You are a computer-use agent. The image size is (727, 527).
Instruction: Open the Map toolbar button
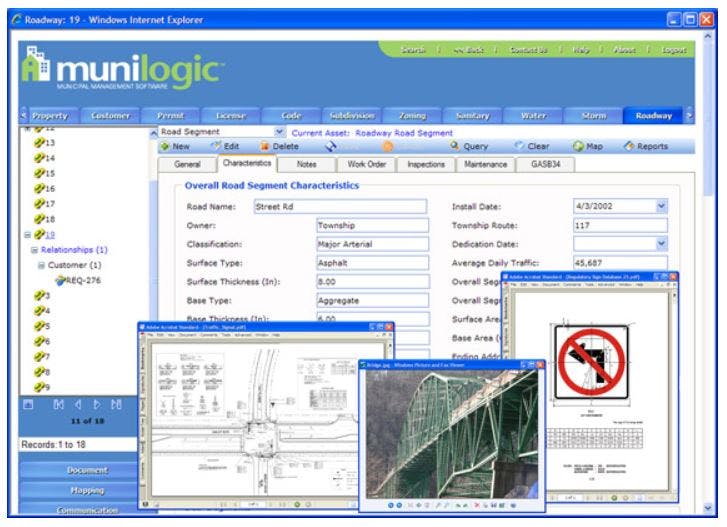coord(587,146)
